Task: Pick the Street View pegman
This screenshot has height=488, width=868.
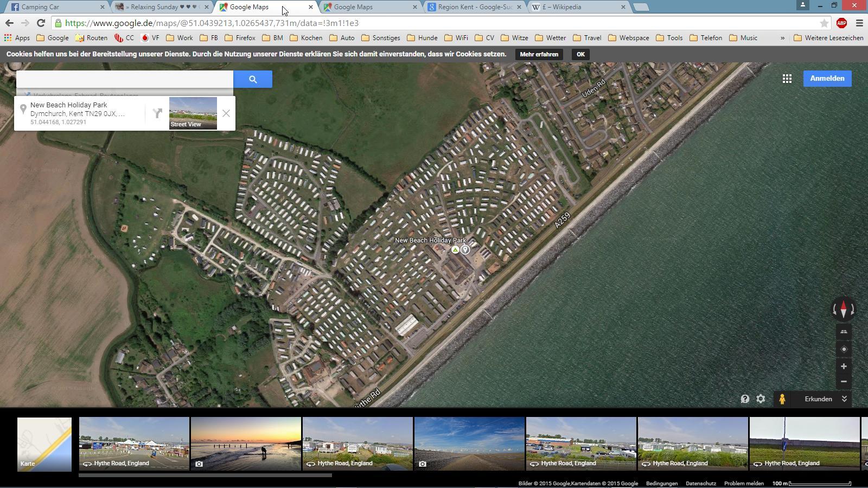Action: (x=782, y=399)
